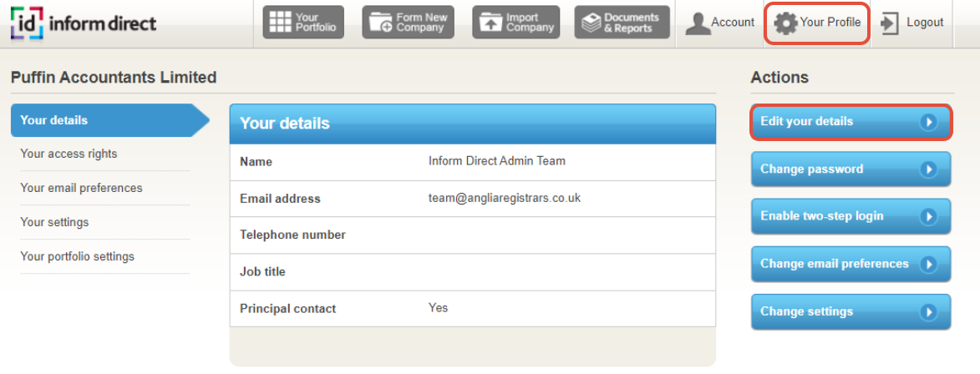Click arrow icon on Change password

tap(929, 169)
